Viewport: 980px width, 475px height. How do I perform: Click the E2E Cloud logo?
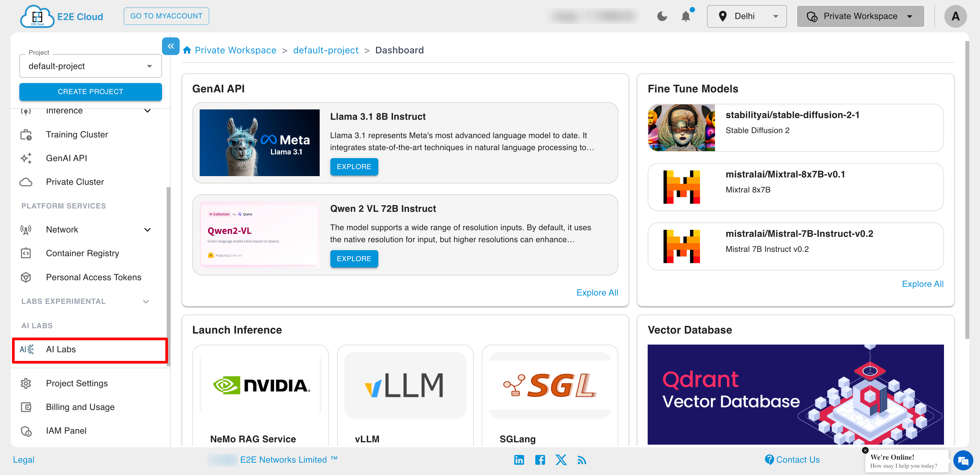62,16
